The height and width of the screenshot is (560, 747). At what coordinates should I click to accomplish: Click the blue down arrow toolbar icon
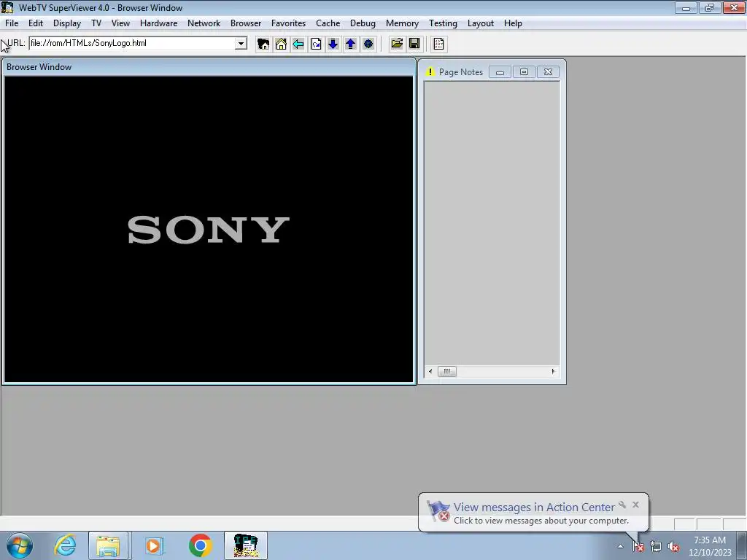click(x=333, y=44)
